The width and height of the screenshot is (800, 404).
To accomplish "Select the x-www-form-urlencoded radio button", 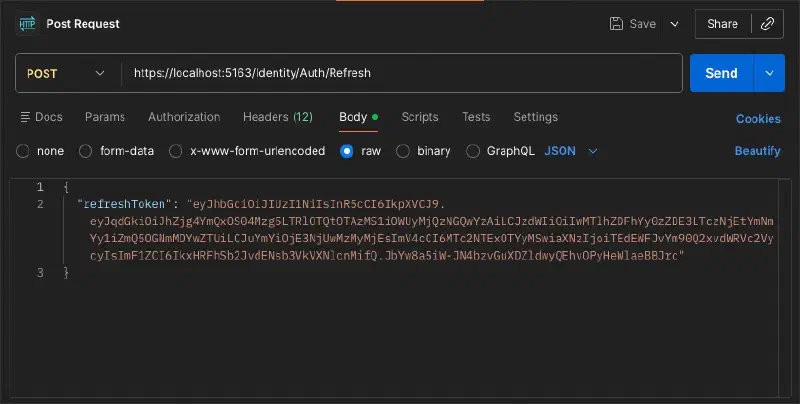I will click(176, 151).
